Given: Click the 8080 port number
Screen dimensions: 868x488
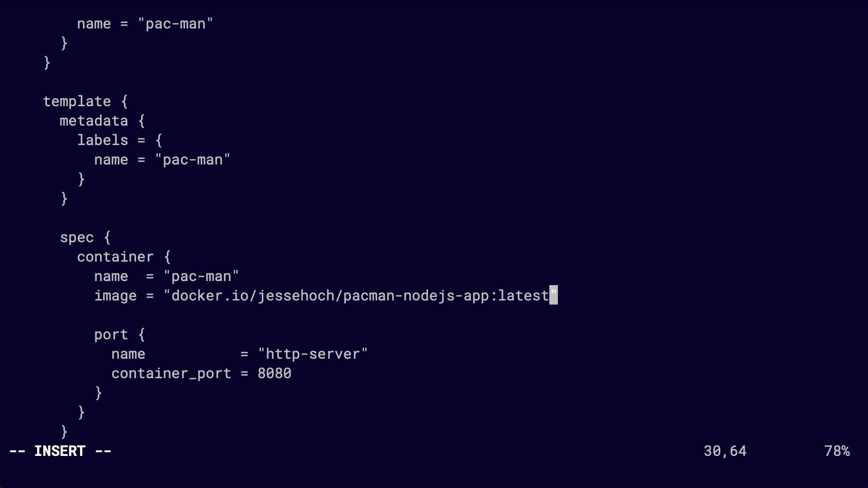Looking at the screenshot, I should 274,374.
